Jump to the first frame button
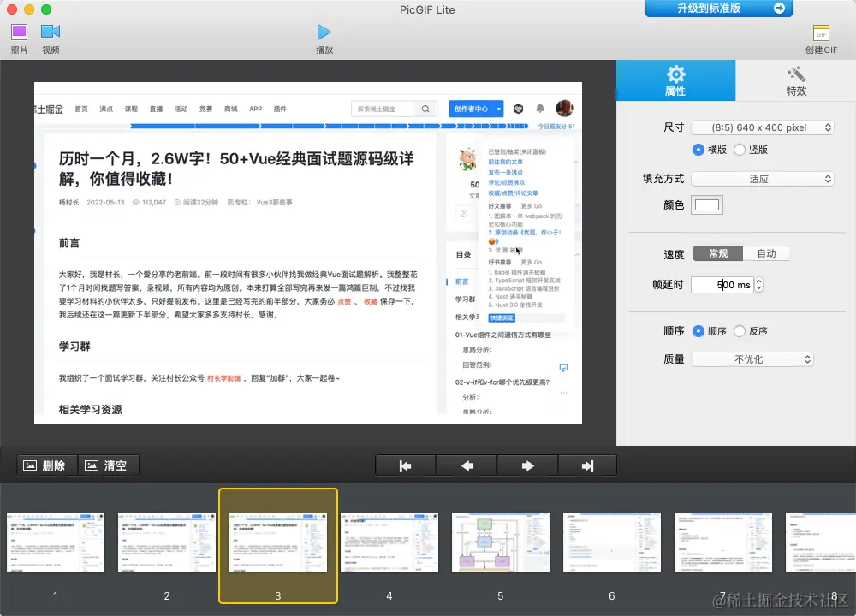Image resolution: width=856 pixels, height=616 pixels. (x=405, y=466)
